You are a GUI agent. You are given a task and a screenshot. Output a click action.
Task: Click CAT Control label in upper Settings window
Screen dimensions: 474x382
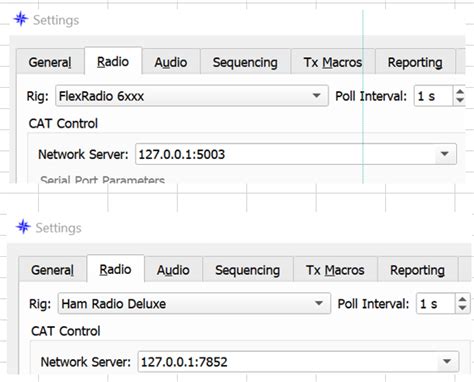[63, 124]
